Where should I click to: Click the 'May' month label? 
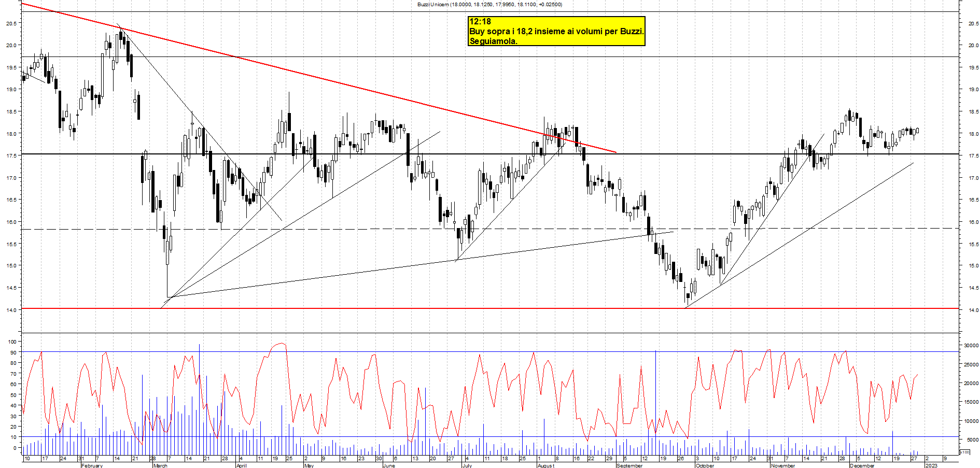click(x=309, y=465)
